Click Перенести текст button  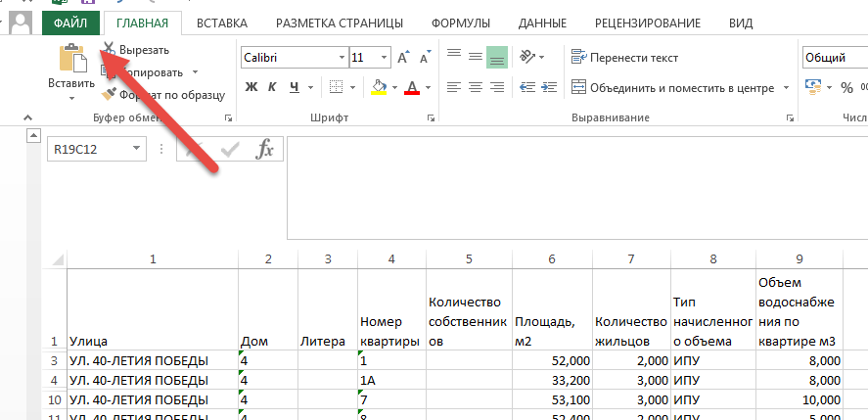click(625, 58)
